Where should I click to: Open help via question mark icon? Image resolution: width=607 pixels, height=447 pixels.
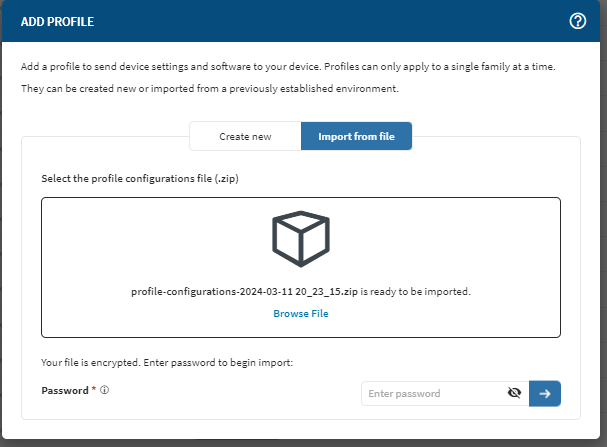coord(577,21)
